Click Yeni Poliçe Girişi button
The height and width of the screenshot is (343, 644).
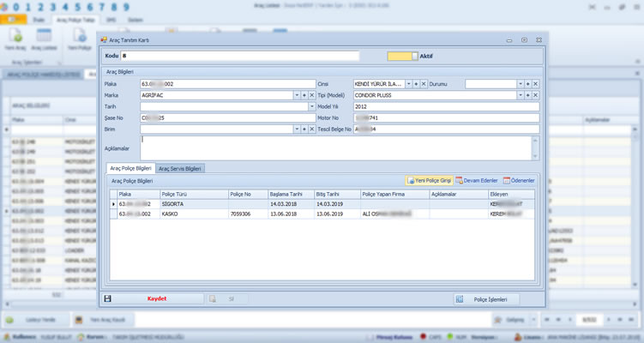pyautogui.click(x=430, y=180)
